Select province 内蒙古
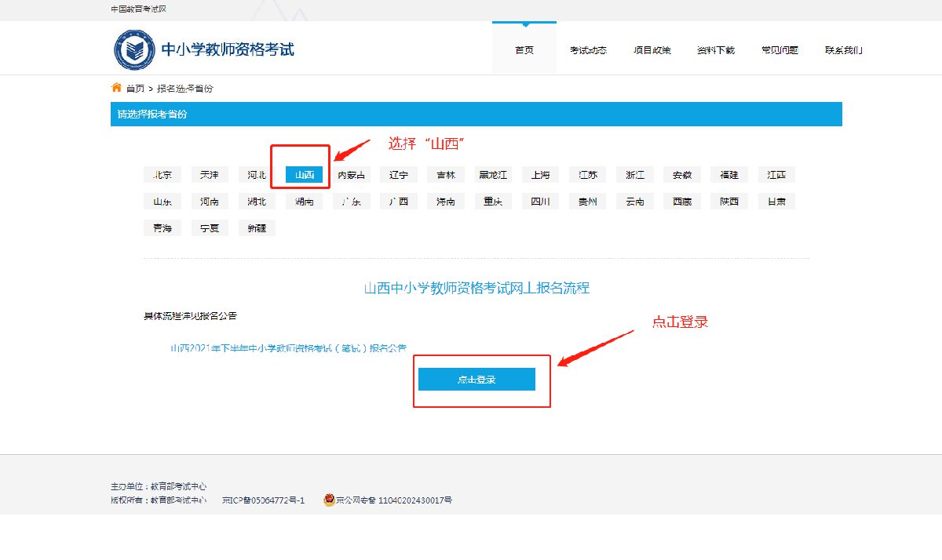Image resolution: width=942 pixels, height=560 pixels. [x=352, y=175]
